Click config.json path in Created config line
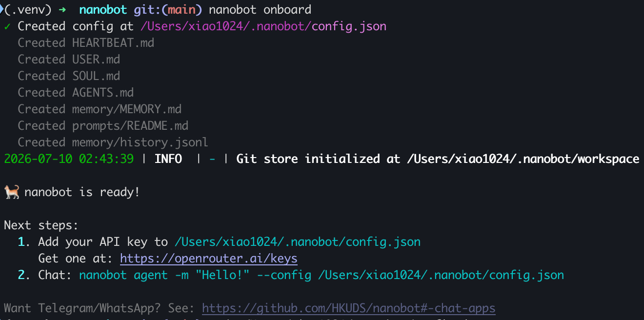The height and width of the screenshot is (320, 644). click(263, 26)
